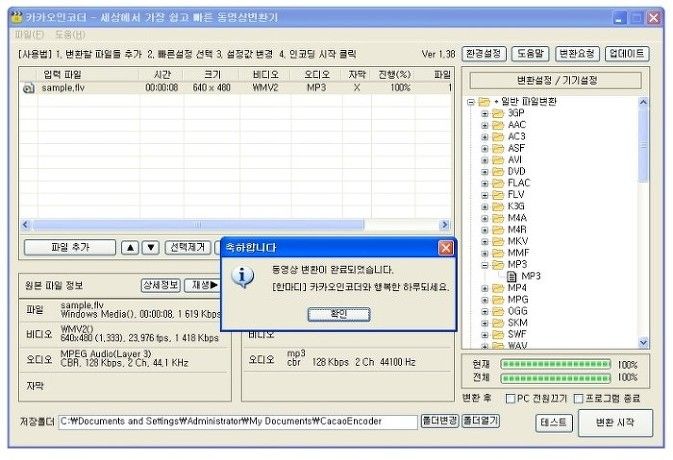Click the 테스트 button
The width and height of the screenshot is (673, 460).
point(554,423)
